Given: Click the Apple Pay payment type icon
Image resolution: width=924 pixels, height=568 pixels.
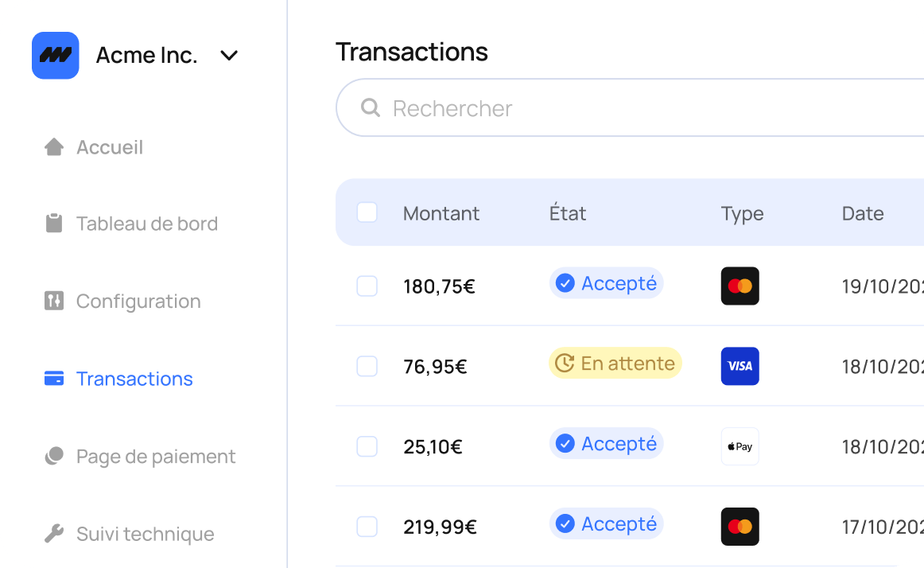Looking at the screenshot, I should click(x=740, y=446).
